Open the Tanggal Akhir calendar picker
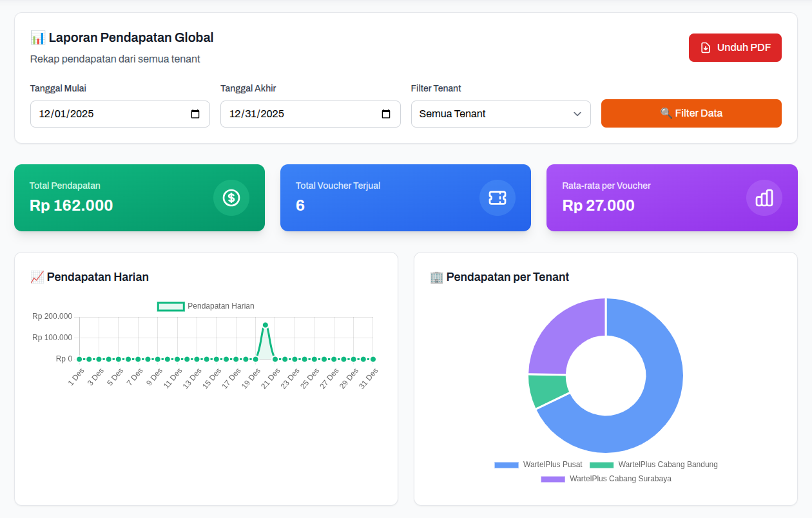Image resolution: width=812 pixels, height=518 pixels. [385, 113]
